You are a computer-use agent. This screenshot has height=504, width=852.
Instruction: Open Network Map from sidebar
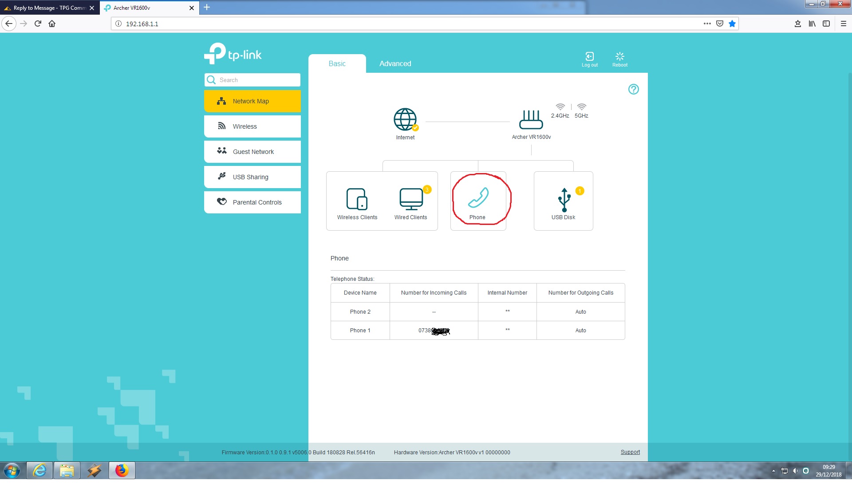(x=252, y=101)
